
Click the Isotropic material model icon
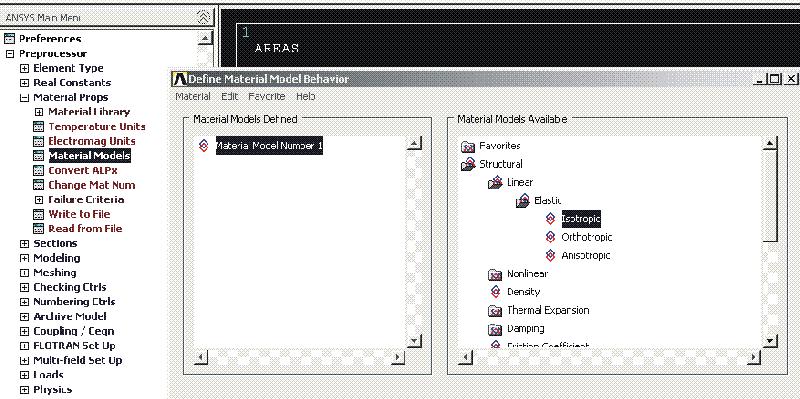click(x=550, y=219)
